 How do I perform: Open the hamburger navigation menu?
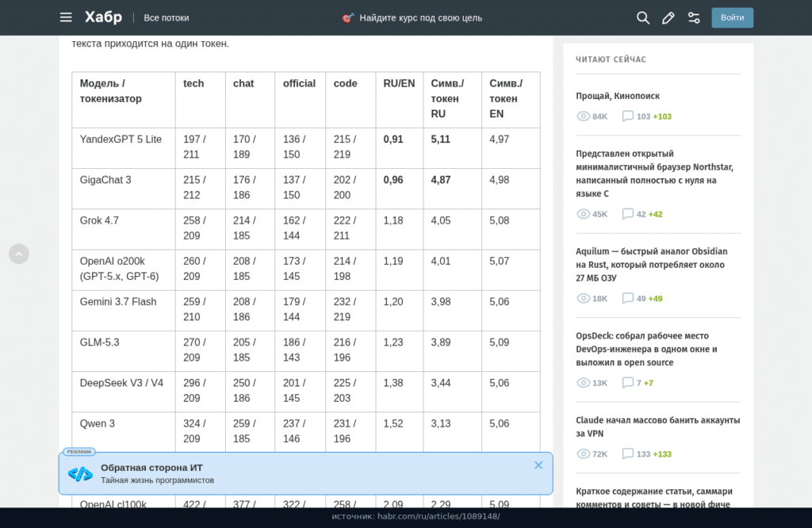(66, 17)
